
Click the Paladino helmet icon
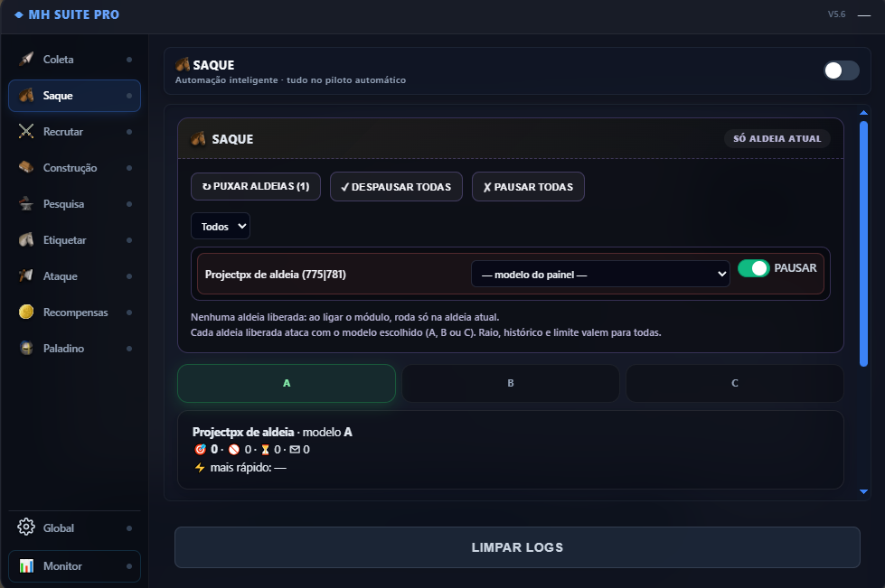click(26, 348)
